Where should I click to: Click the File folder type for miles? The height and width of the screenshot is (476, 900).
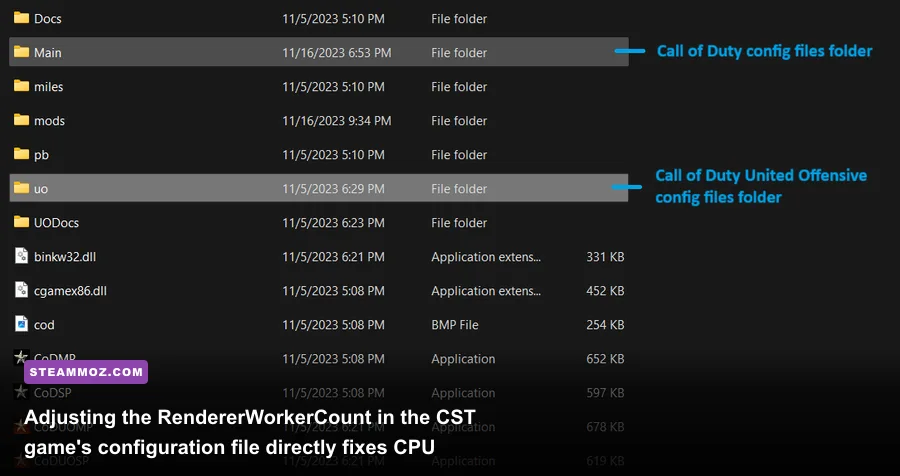tap(459, 87)
